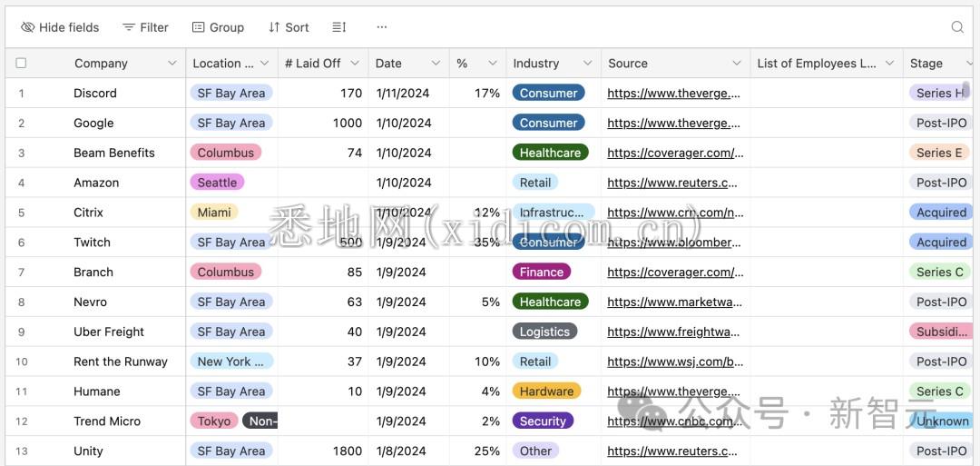Open the Date column dropdown arrow
980x466 pixels.
pos(435,64)
